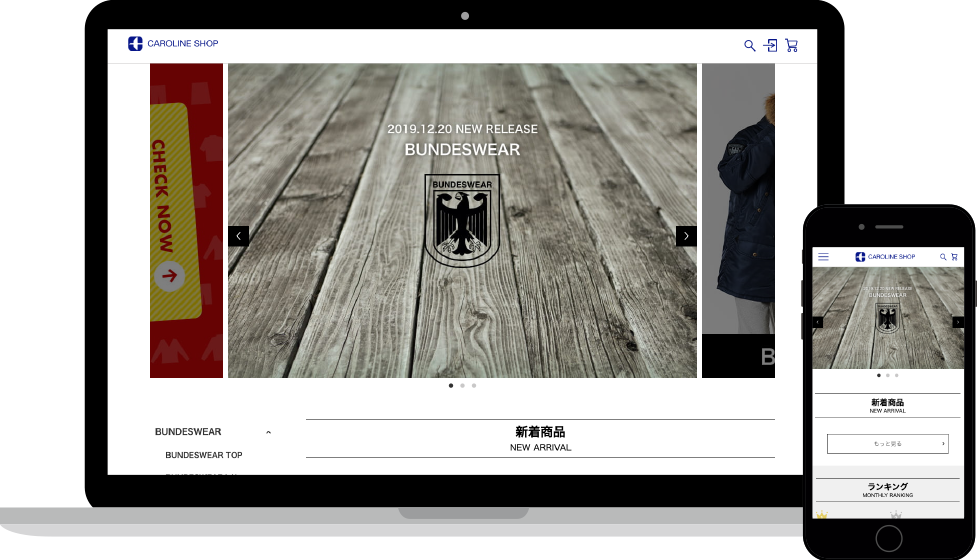Tap the silver crown ranking icon on phone

[x=896, y=514]
